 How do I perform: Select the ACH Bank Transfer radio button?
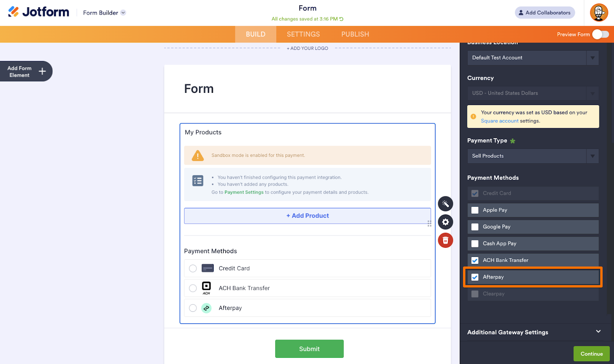193,288
